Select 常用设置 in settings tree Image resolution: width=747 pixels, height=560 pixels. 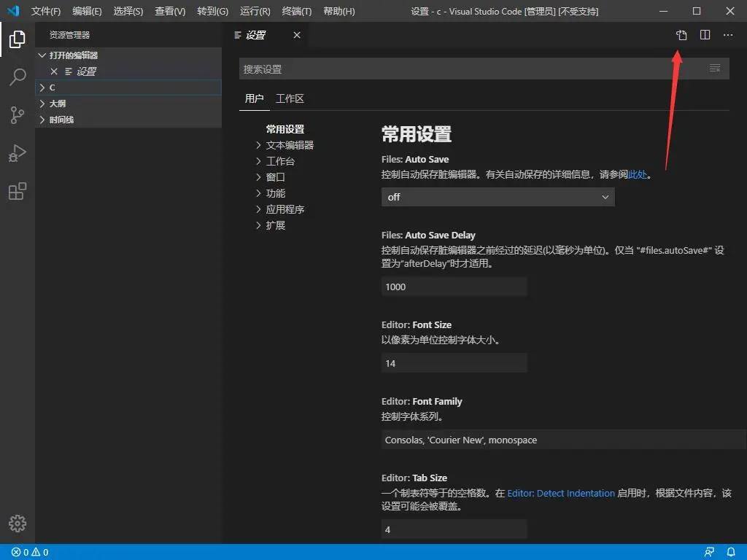tap(285, 129)
